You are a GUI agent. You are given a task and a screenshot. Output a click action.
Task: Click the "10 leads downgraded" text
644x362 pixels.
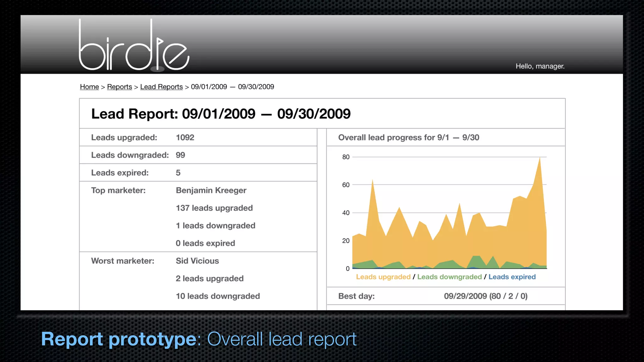click(x=218, y=296)
